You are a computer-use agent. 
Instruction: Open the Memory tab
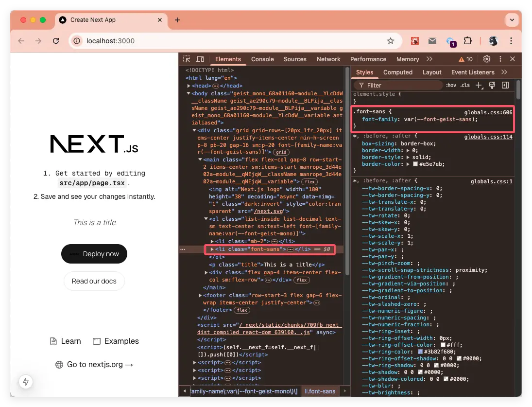[x=408, y=59]
